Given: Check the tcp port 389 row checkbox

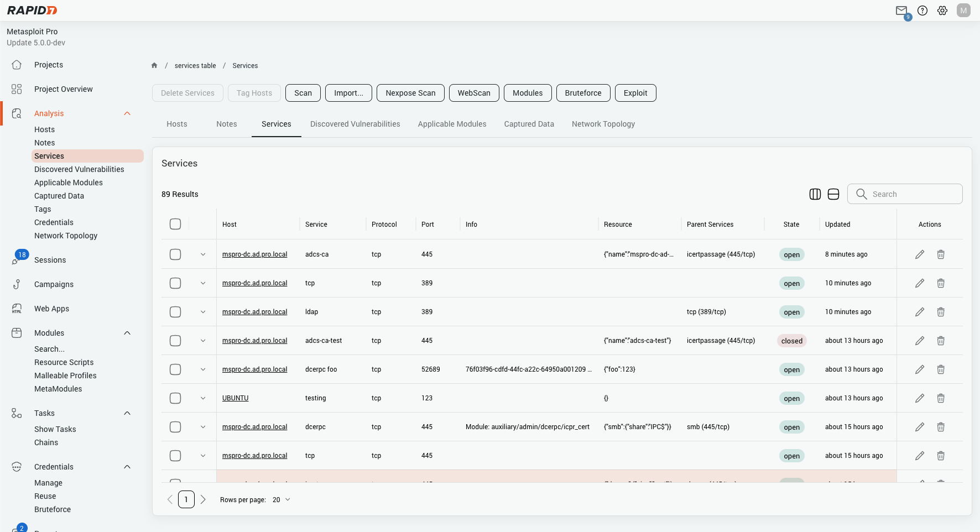Looking at the screenshot, I should [x=175, y=283].
